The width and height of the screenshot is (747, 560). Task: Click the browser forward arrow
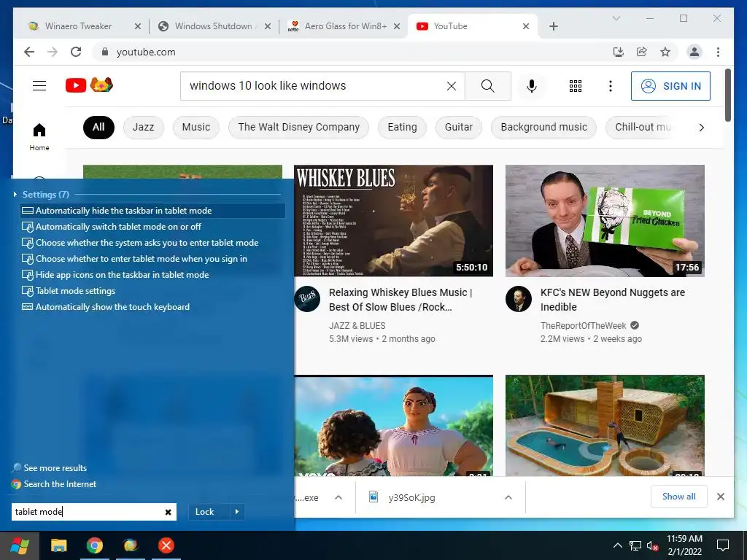tap(53, 52)
